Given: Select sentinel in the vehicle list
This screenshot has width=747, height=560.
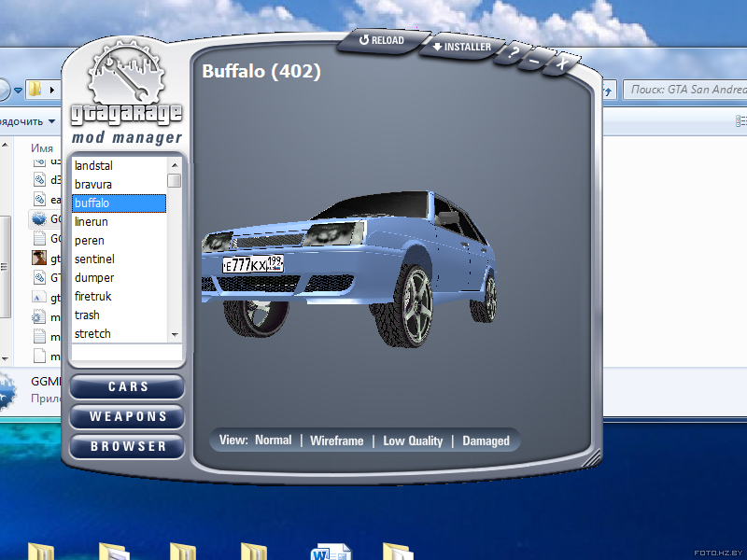Looking at the screenshot, I should pyautogui.click(x=120, y=259).
